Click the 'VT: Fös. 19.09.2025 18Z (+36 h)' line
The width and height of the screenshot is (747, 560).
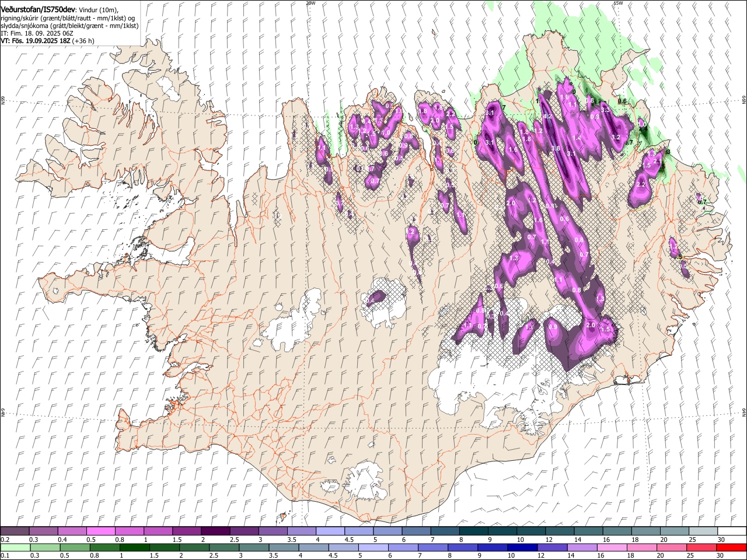coord(47,41)
